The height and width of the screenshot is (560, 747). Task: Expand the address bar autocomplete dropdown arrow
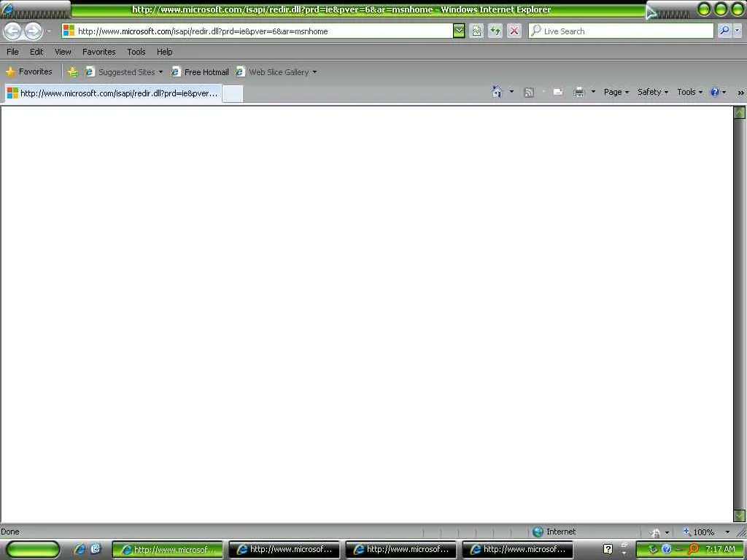(x=459, y=31)
